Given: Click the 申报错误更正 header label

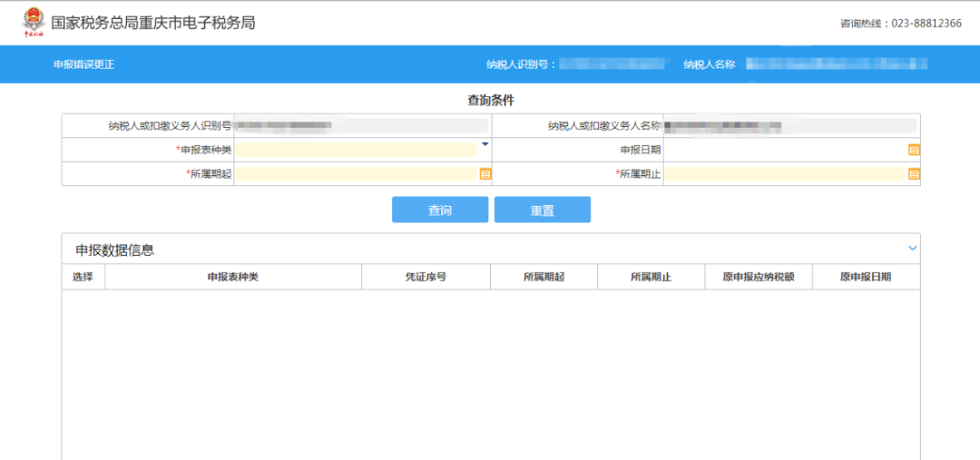Looking at the screenshot, I should point(83,64).
